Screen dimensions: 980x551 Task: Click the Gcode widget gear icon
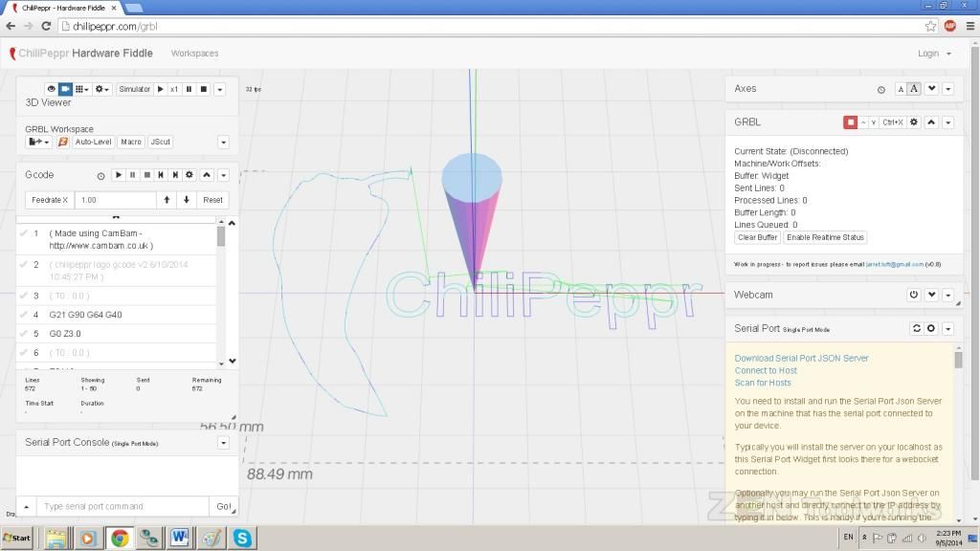coord(189,175)
